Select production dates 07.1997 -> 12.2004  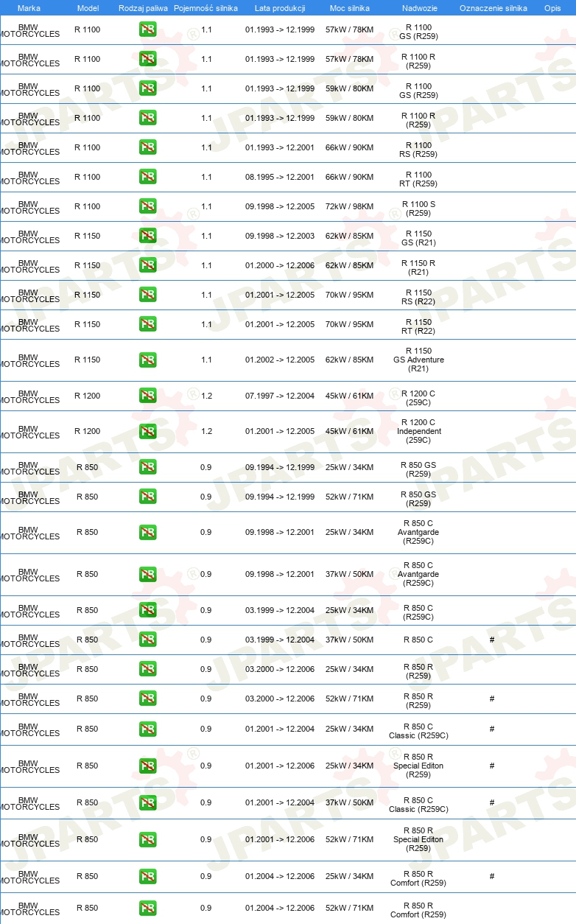click(x=280, y=396)
